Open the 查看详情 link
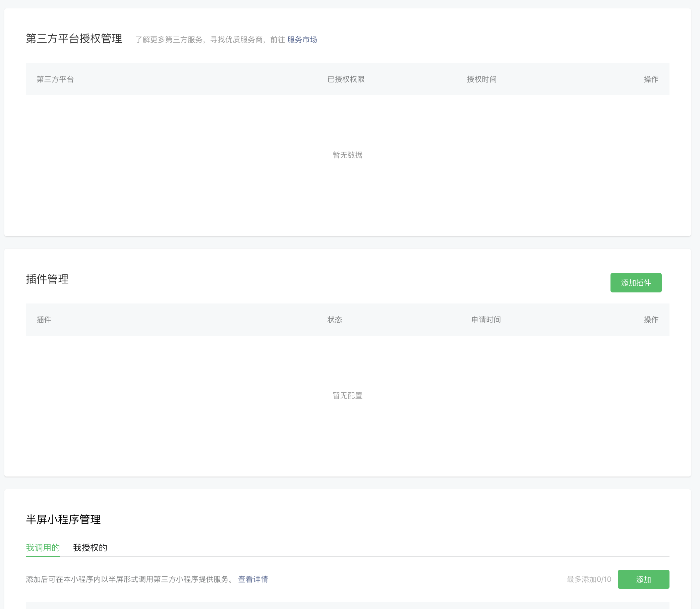Viewport: 700px width, 609px height. click(x=253, y=579)
